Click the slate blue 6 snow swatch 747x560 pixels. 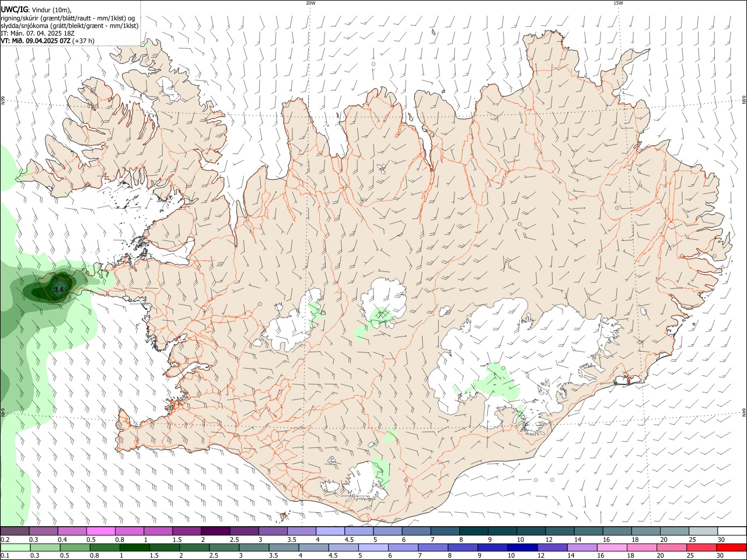point(416,531)
